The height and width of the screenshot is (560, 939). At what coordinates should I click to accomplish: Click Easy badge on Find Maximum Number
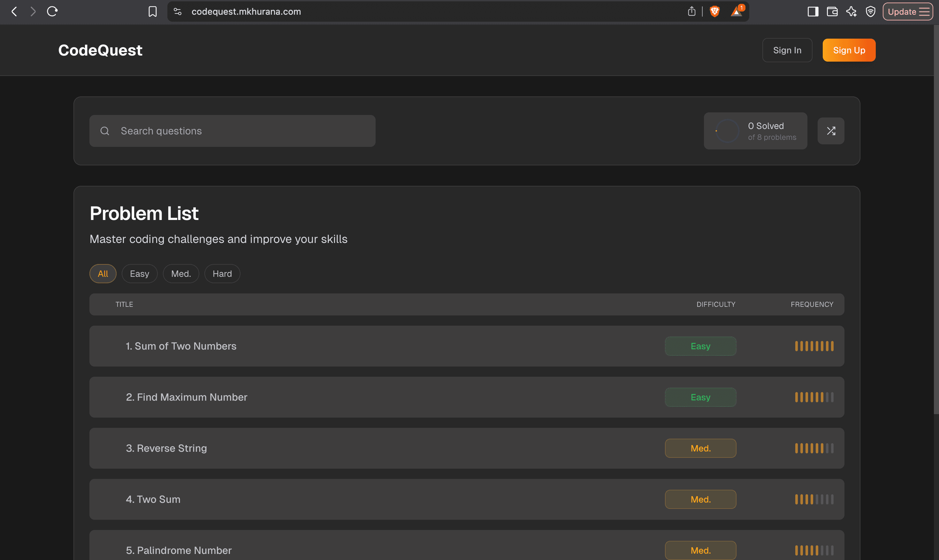pyautogui.click(x=700, y=397)
